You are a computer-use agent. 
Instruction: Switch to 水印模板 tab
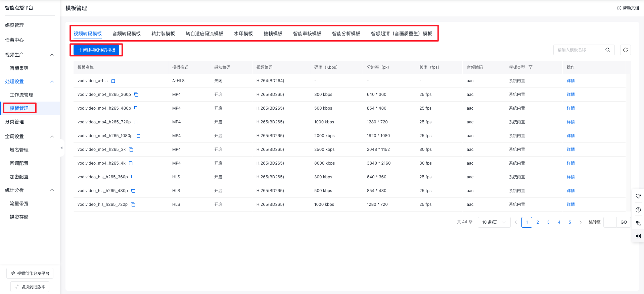coord(243,34)
